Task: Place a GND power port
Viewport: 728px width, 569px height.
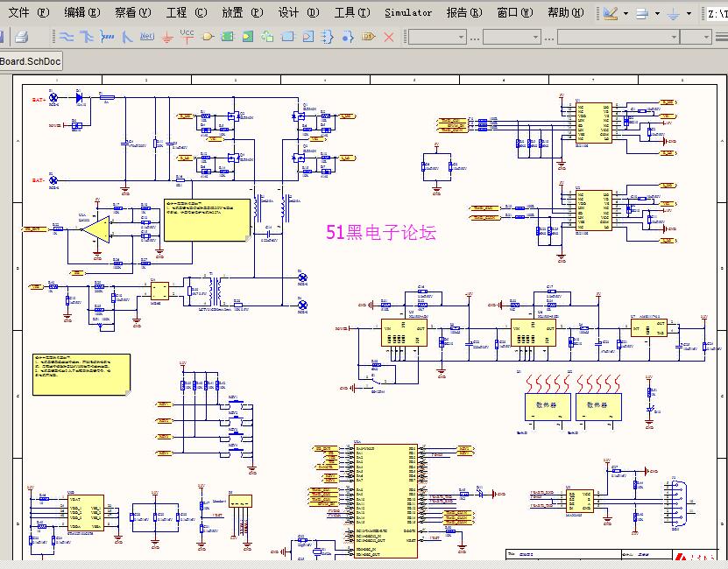Action: (167, 38)
